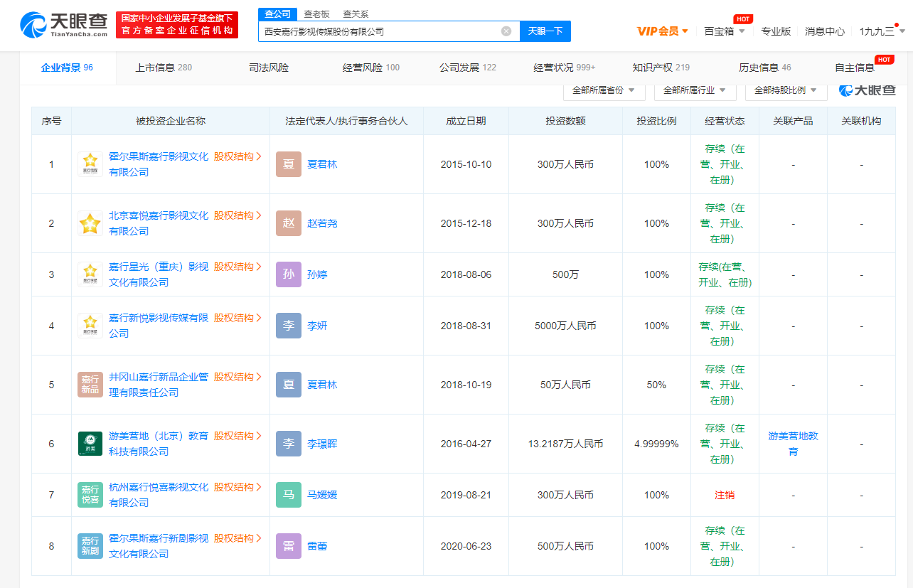Select the 经营风险 tab
Viewport: 913px width, 588px height.
click(371, 68)
